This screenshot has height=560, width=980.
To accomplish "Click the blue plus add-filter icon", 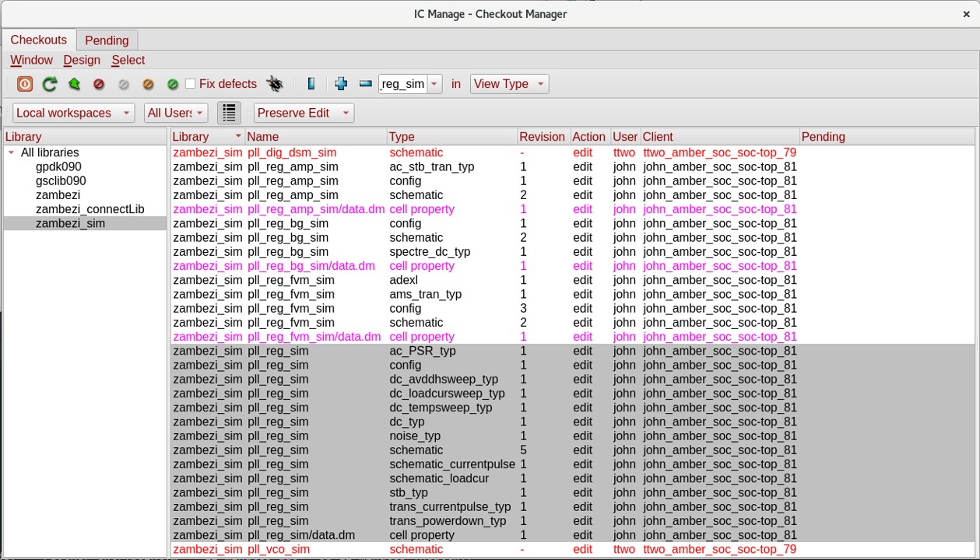I will (340, 84).
